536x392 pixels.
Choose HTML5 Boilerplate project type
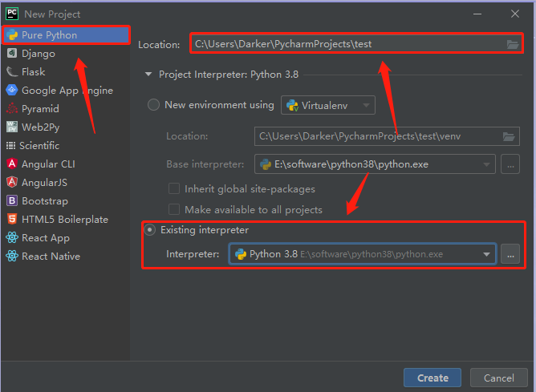[x=65, y=219]
